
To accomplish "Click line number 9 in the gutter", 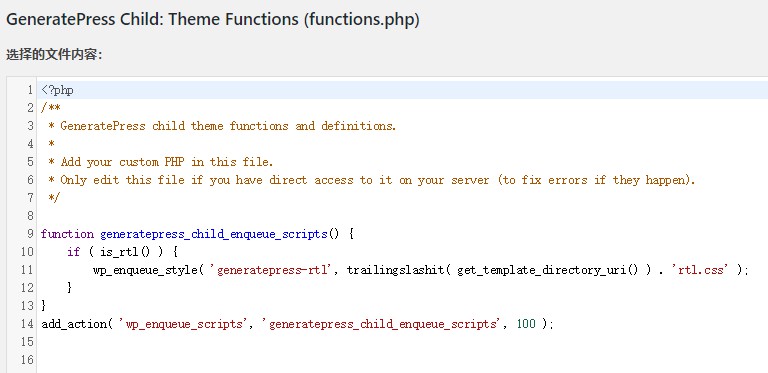I will click(30, 234).
